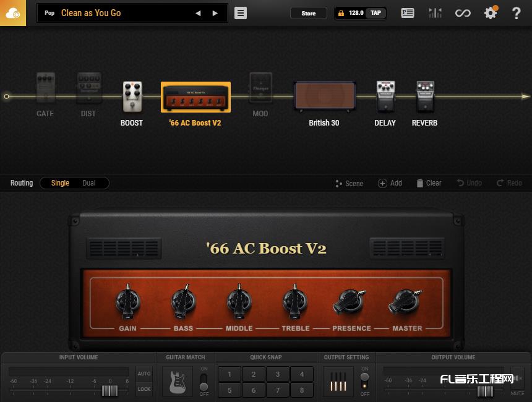Open the Store
532x402 pixels.
click(308, 12)
